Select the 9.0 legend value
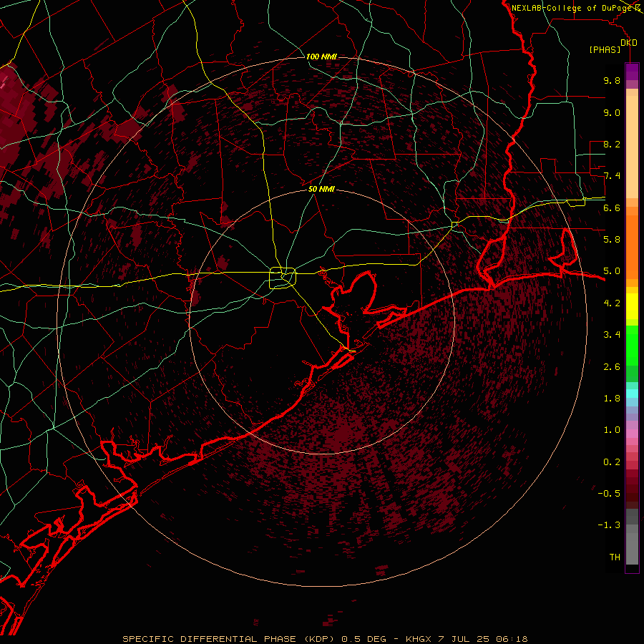 612,112
